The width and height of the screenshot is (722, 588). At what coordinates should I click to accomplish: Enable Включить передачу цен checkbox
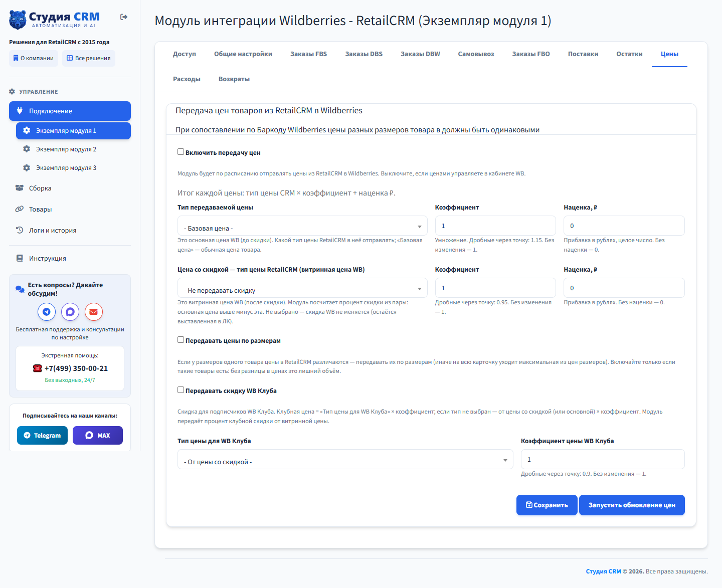coord(180,152)
